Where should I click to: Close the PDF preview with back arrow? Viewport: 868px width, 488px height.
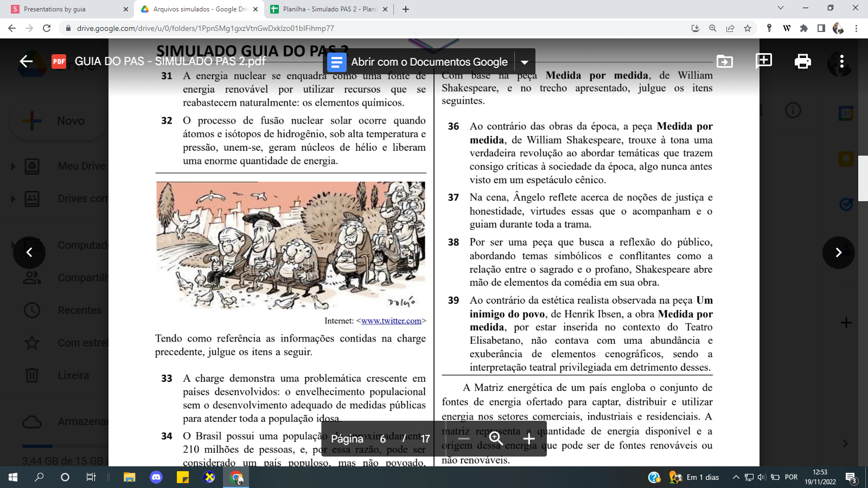click(x=26, y=61)
